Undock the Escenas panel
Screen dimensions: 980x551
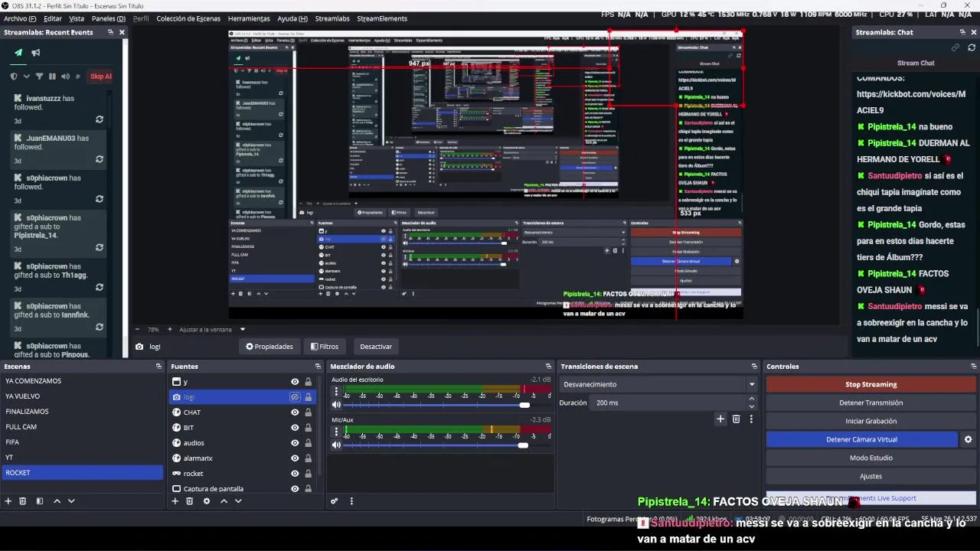[x=158, y=367]
